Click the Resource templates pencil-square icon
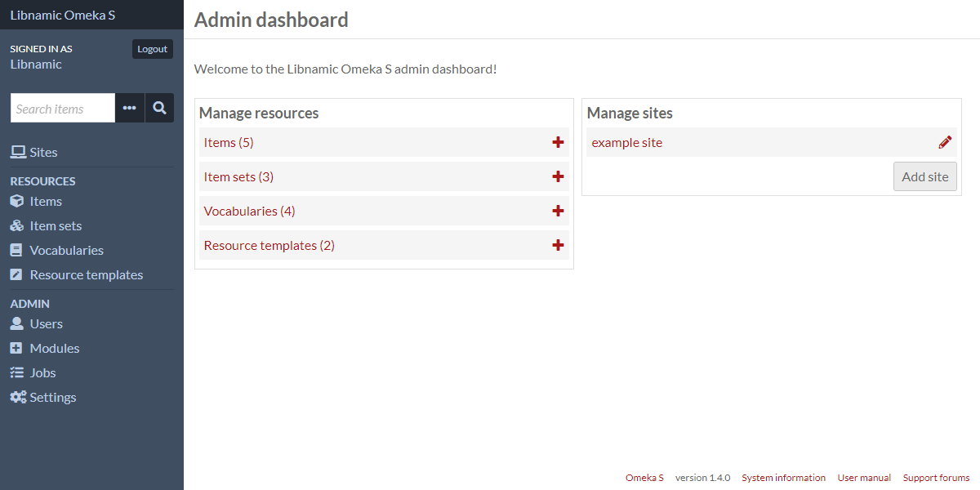The width and height of the screenshot is (980, 490). pyautogui.click(x=16, y=274)
